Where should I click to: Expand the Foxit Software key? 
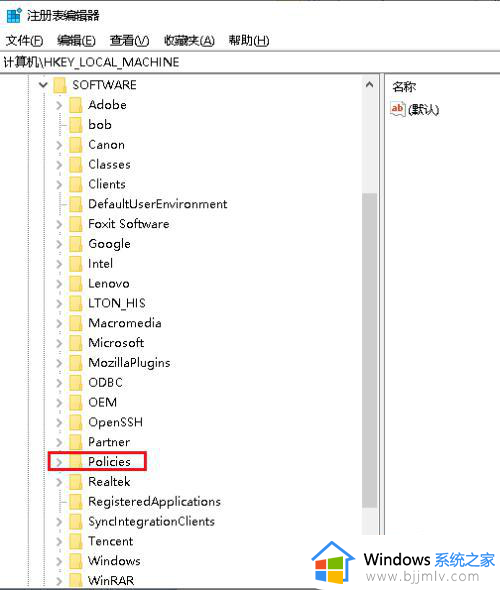tap(59, 224)
